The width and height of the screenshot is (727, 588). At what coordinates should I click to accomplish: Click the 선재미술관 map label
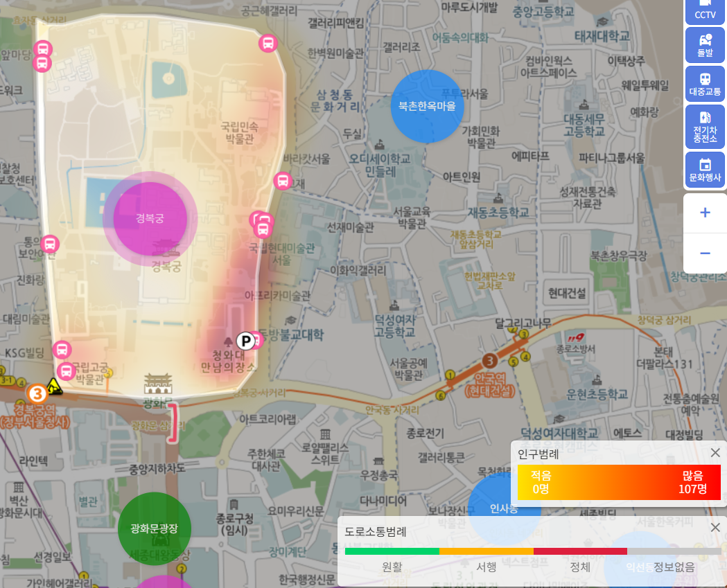(351, 227)
